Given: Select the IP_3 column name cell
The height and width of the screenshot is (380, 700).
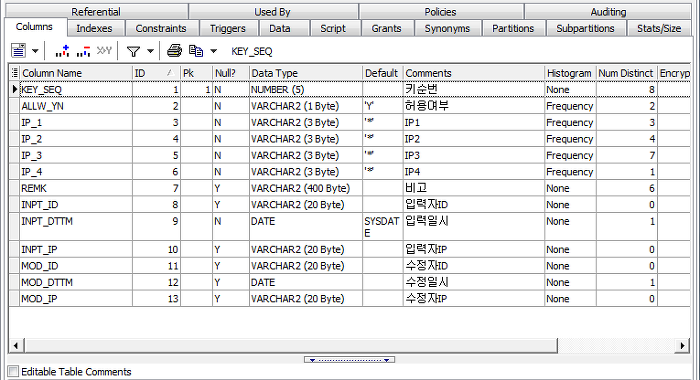Looking at the screenshot, I should coord(76,155).
